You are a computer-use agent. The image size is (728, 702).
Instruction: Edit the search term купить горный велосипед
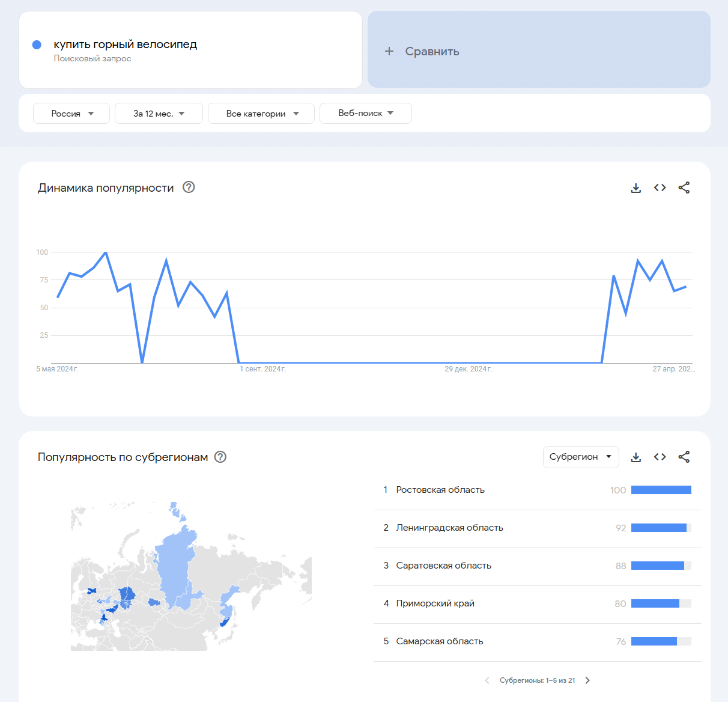126,44
